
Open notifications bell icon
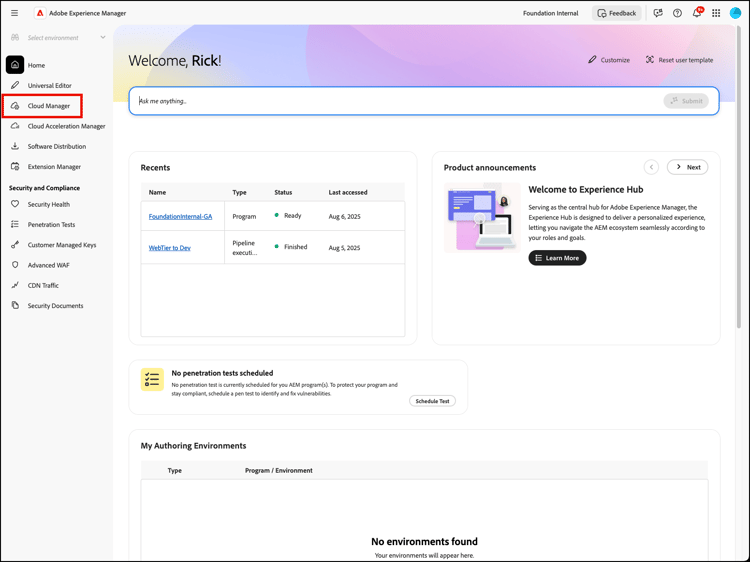697,13
